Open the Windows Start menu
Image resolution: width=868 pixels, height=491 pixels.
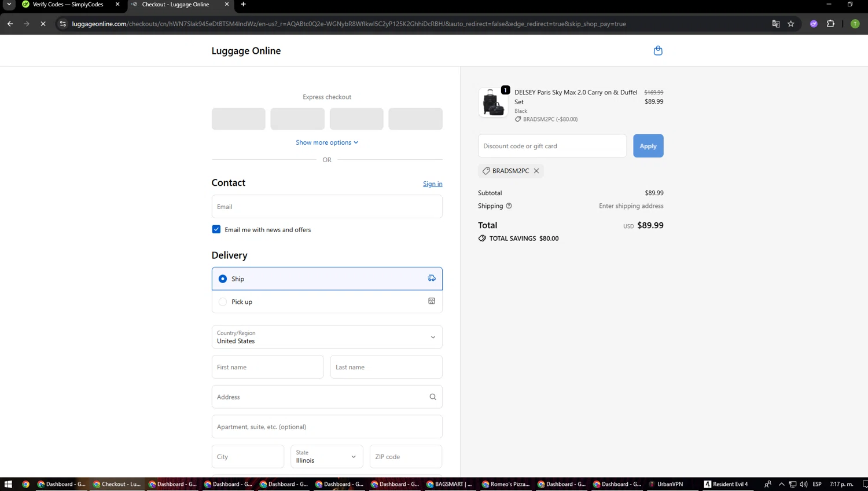[8, 484]
